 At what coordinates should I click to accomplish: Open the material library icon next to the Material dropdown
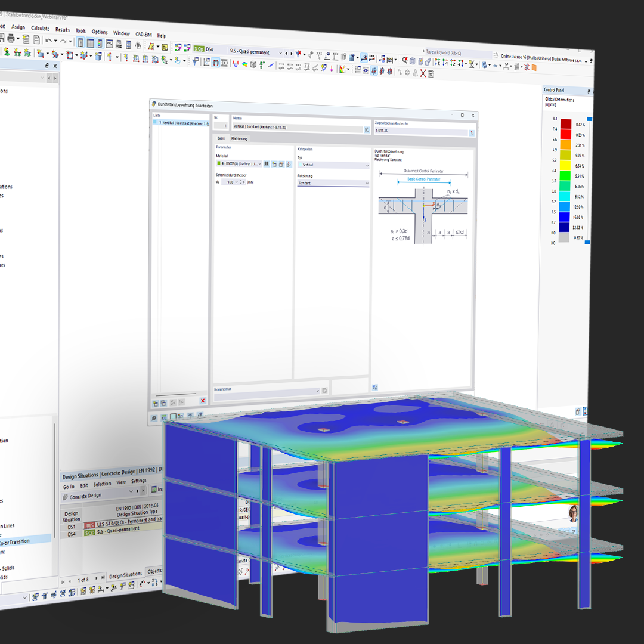pos(267,164)
